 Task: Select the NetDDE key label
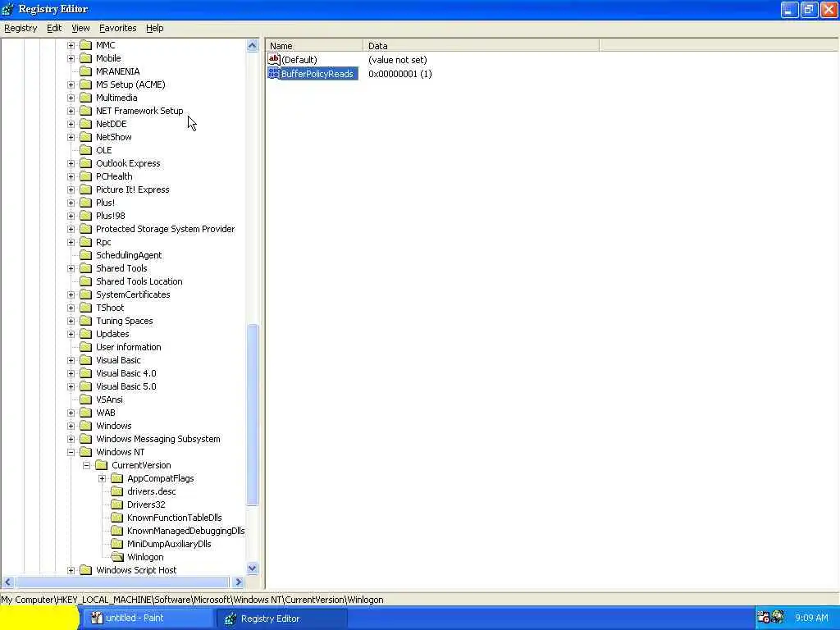tap(112, 124)
